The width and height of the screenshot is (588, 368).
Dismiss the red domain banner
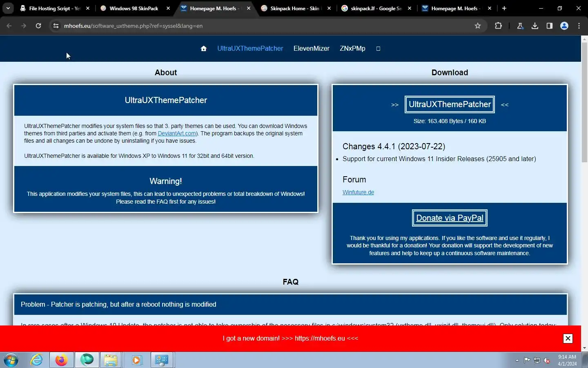tap(568, 338)
